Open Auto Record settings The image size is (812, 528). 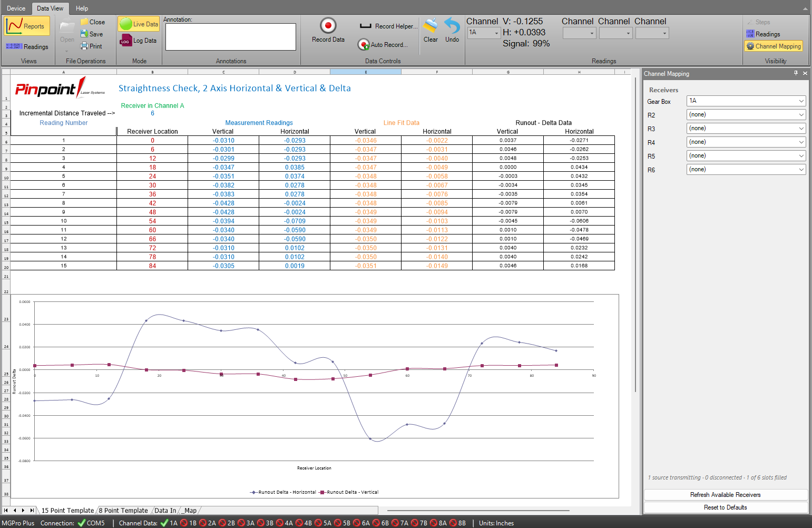[383, 45]
